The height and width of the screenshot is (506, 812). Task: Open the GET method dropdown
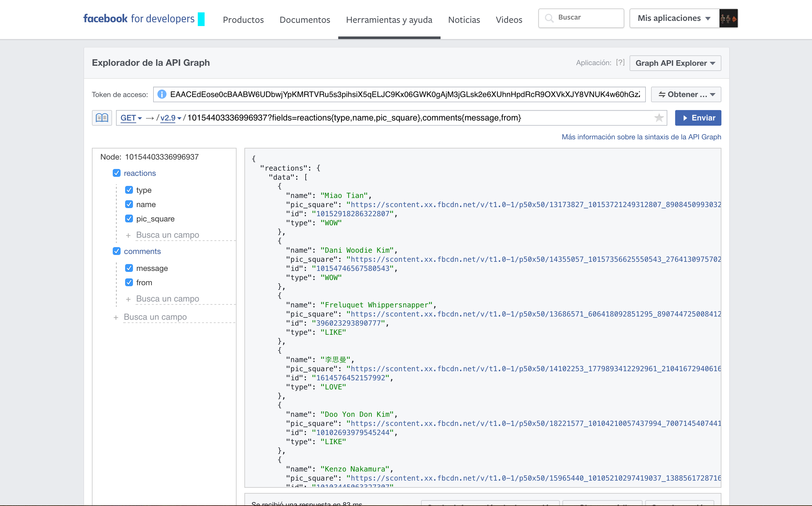click(x=131, y=118)
